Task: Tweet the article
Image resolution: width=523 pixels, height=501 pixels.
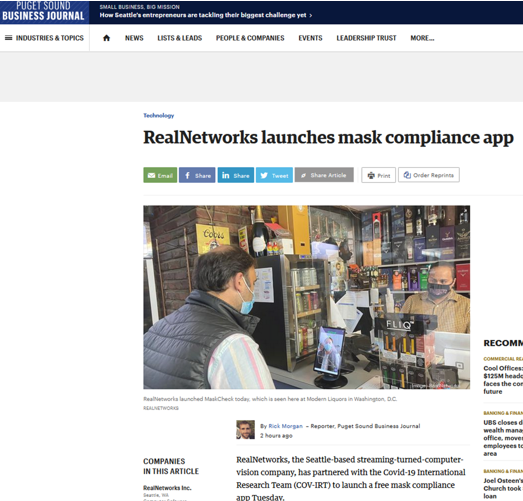Action: (274, 175)
